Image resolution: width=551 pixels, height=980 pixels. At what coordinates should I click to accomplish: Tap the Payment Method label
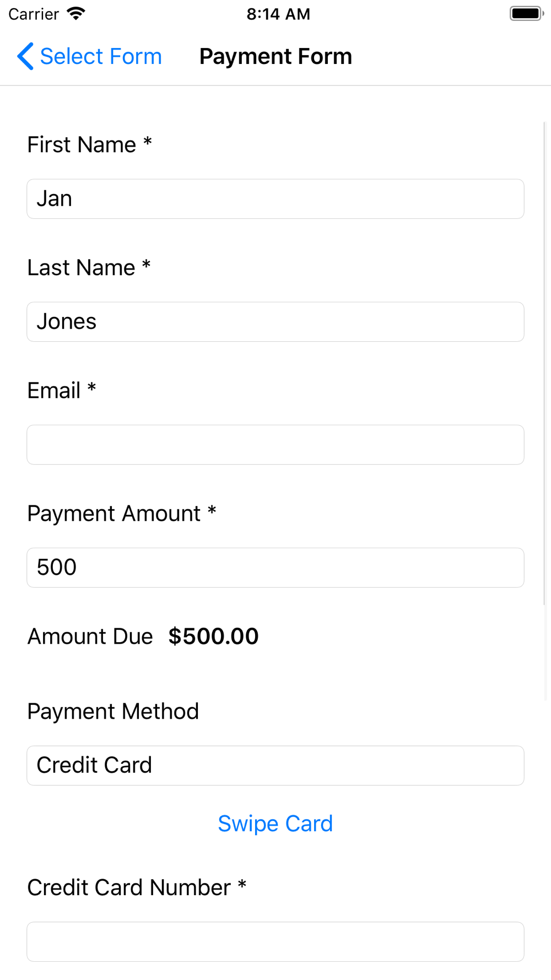coord(113,712)
